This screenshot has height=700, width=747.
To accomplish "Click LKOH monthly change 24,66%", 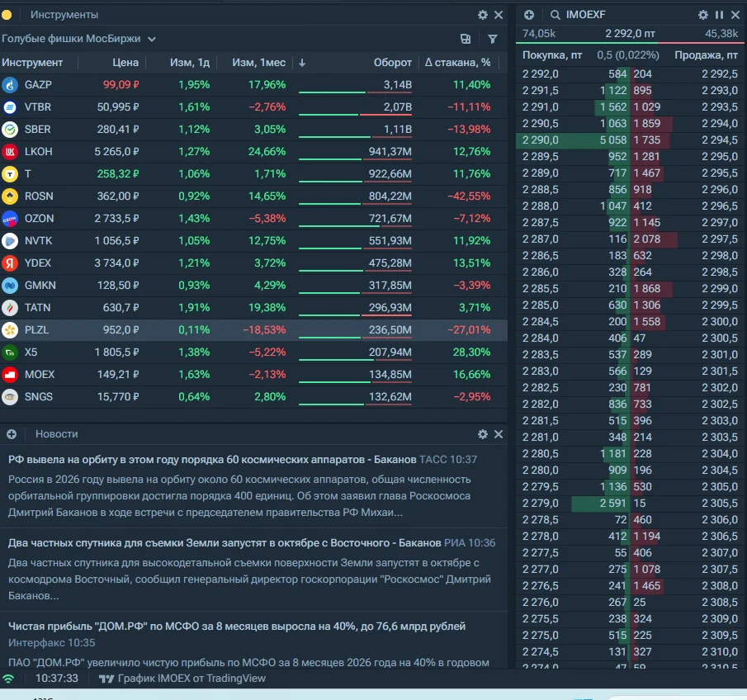I will 267,152.
